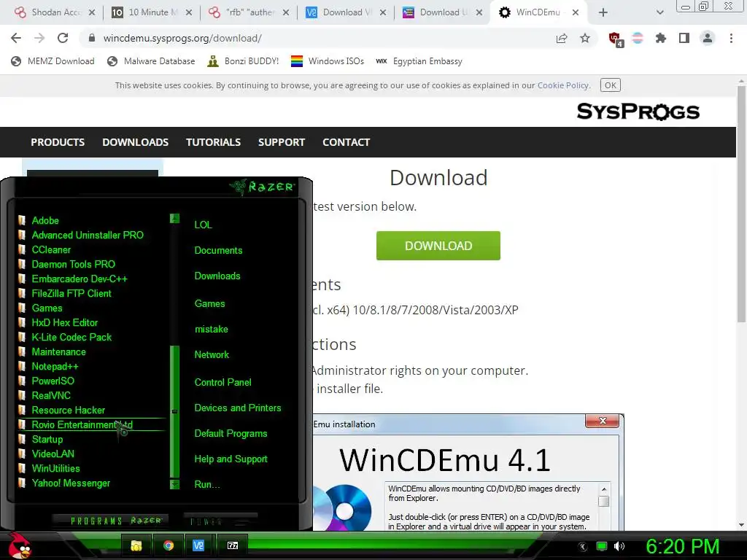Toggle the browser side panel icon
Image resolution: width=747 pixels, height=560 pixels.
(684, 38)
